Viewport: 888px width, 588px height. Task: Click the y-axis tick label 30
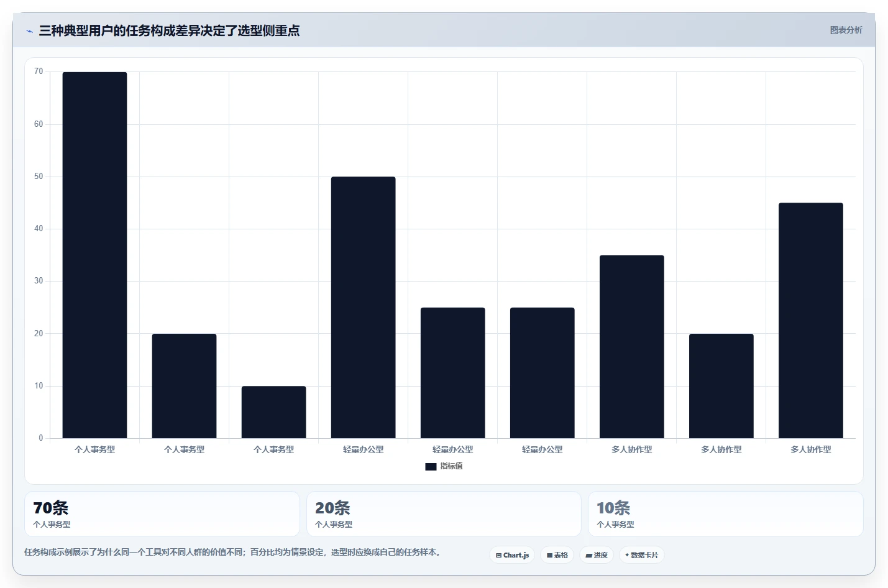pyautogui.click(x=39, y=281)
